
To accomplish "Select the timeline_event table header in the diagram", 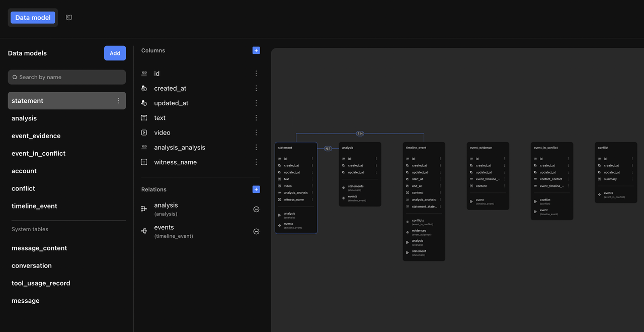I will [424, 148].
